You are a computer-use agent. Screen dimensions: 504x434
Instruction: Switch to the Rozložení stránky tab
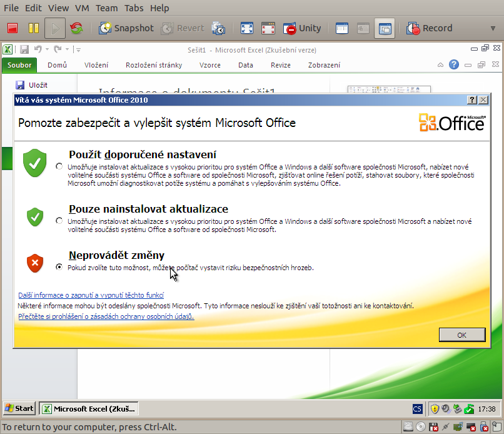click(154, 65)
